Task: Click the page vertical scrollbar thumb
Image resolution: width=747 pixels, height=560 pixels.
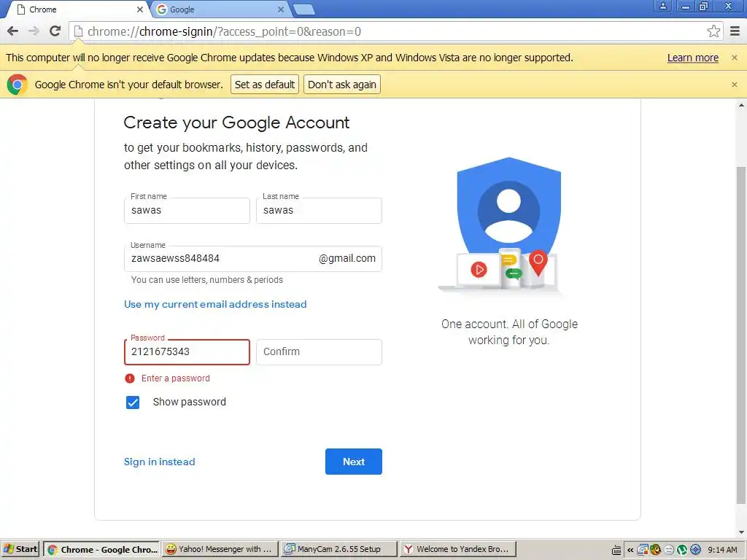Action: click(x=741, y=335)
